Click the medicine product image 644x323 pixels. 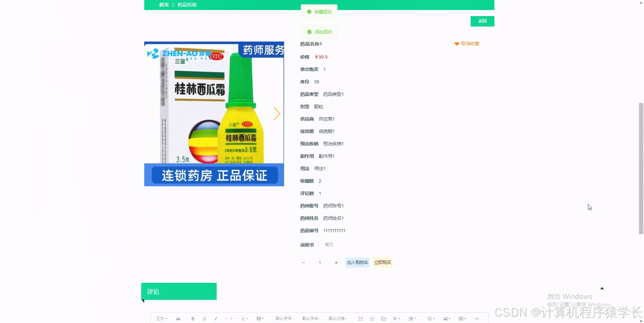click(214, 114)
